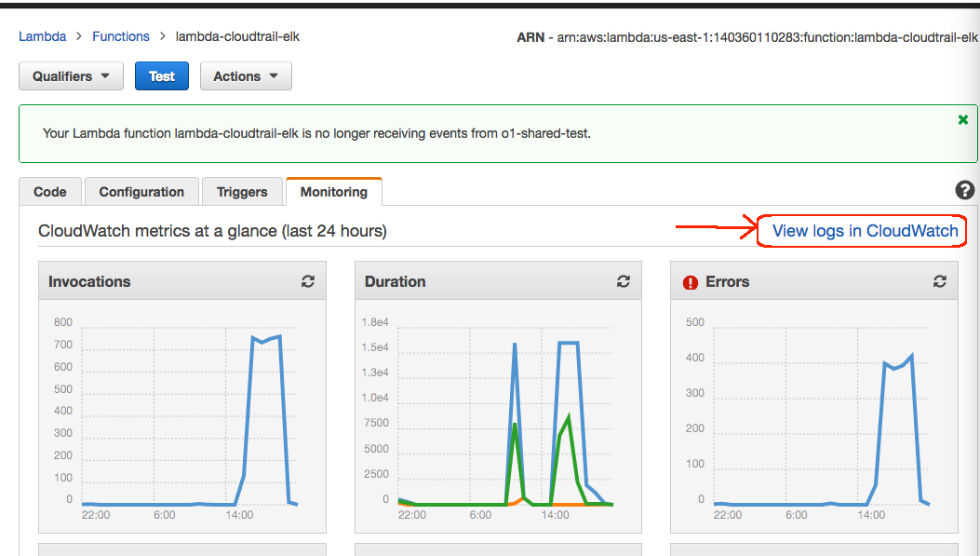Refresh the Invocations chart
980x556 pixels.
307,281
